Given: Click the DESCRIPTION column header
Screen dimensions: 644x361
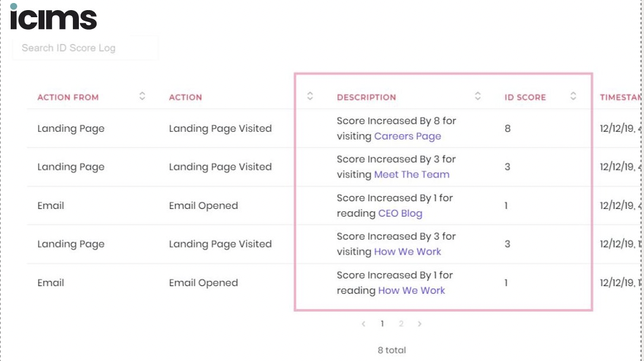Looking at the screenshot, I should pyautogui.click(x=366, y=97).
